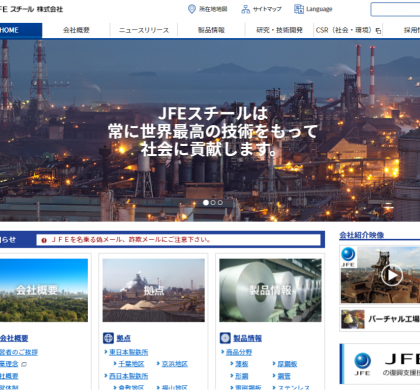Open the サイトマップ link
Screen dimensions: 420x390
coord(267,9)
